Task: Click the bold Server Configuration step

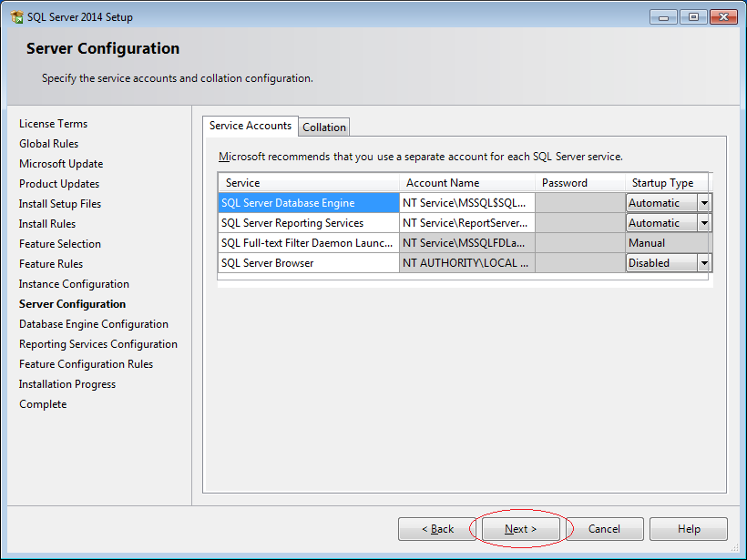Action: point(72,304)
